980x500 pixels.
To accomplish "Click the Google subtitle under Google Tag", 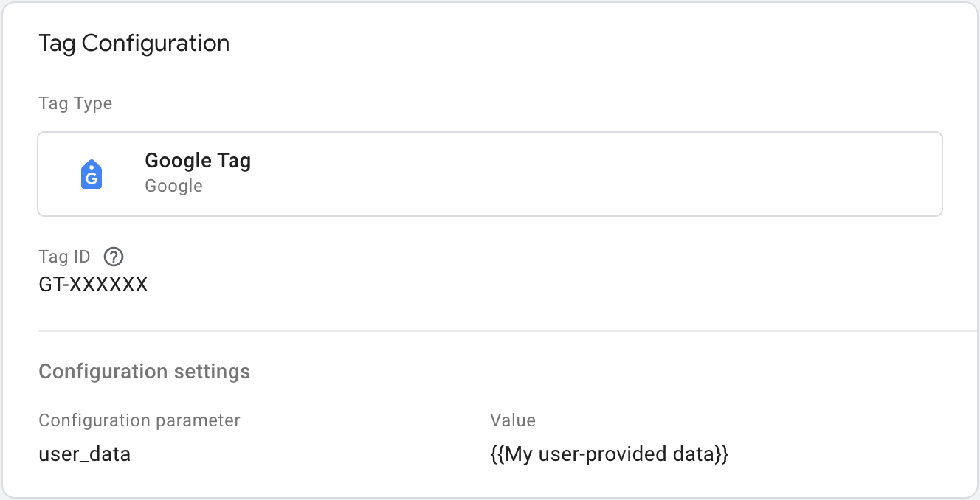I will tap(173, 185).
